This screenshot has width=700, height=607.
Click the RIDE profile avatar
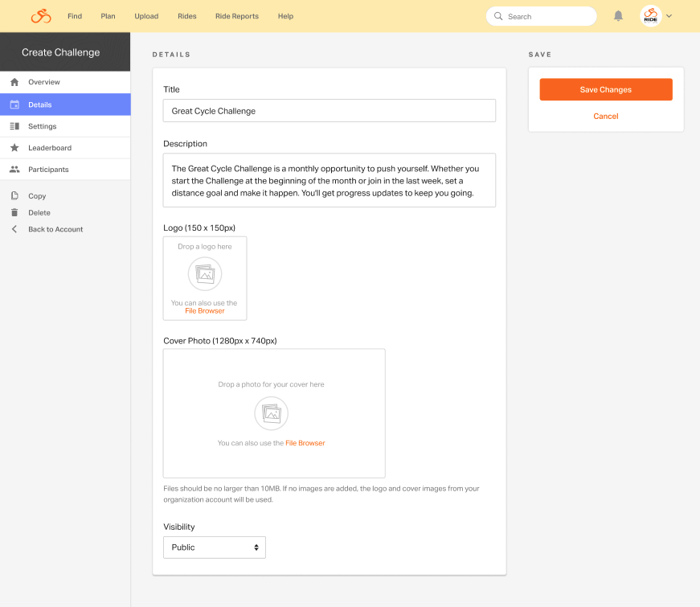(650, 16)
